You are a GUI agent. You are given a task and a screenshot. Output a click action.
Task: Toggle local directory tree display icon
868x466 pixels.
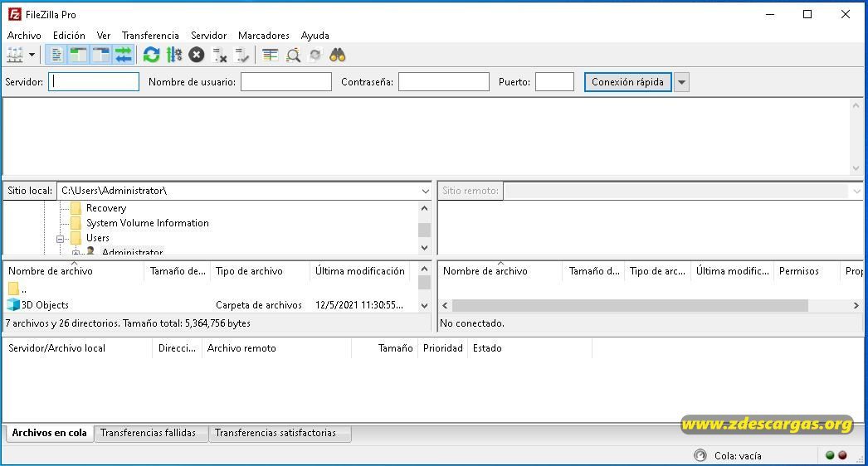pyautogui.click(x=78, y=55)
